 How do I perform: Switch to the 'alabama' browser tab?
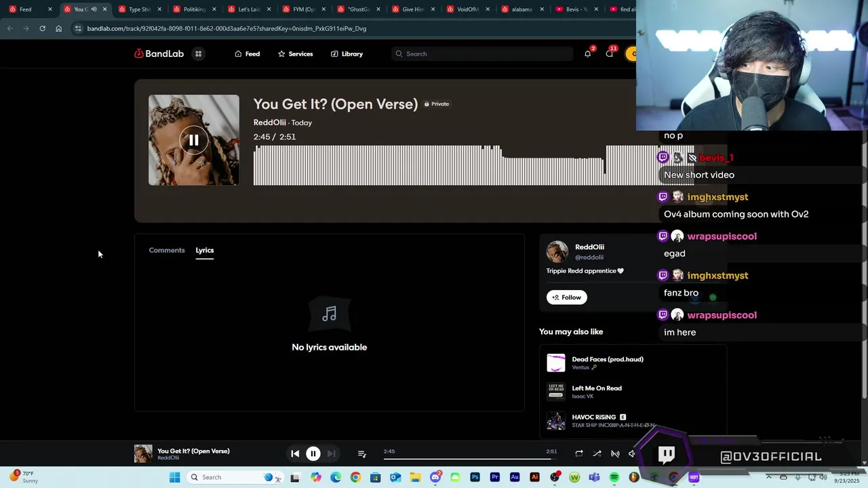tap(522, 9)
